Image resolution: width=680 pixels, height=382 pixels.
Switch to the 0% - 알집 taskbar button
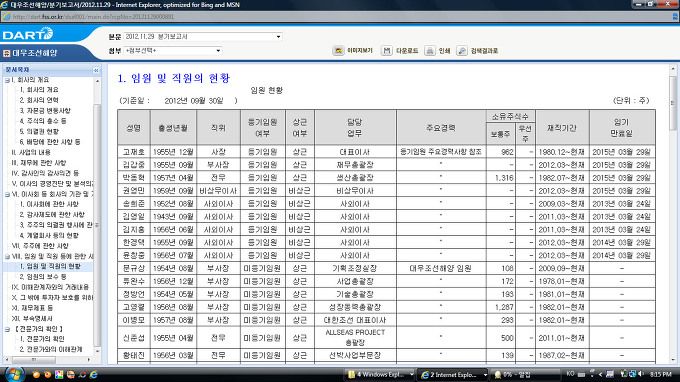click(x=525, y=374)
